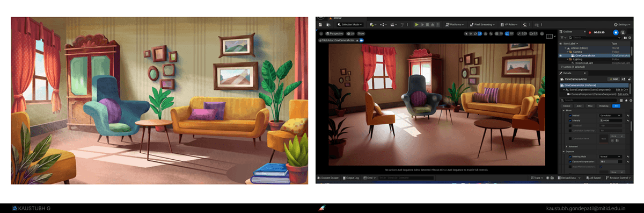
Task: Click the blue stop recording button
Action: point(616,32)
